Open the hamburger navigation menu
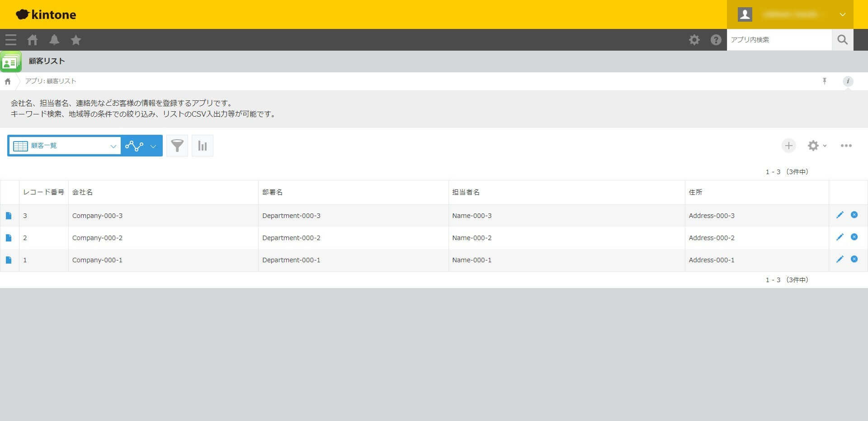Viewport: 868px width, 421px height. pos(11,40)
